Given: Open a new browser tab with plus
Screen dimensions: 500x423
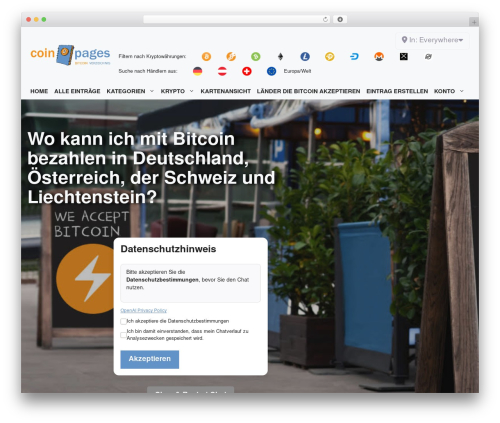Looking at the screenshot, I should tap(474, 22).
